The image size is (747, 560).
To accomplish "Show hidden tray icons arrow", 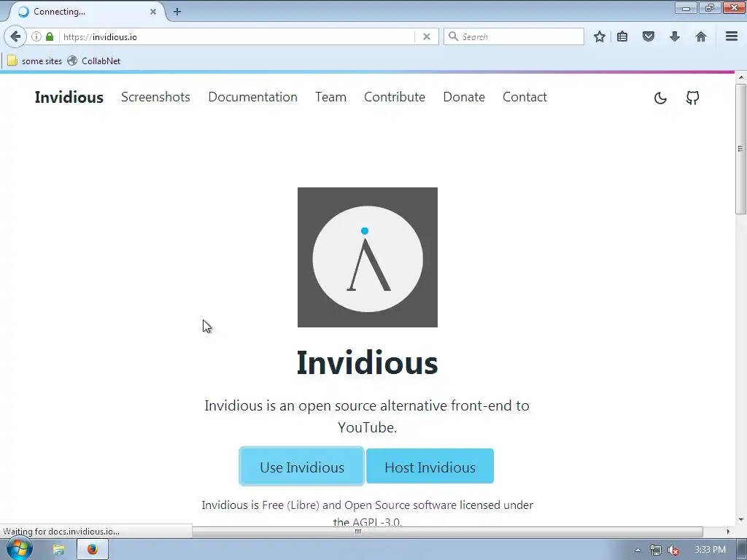I will [638, 550].
